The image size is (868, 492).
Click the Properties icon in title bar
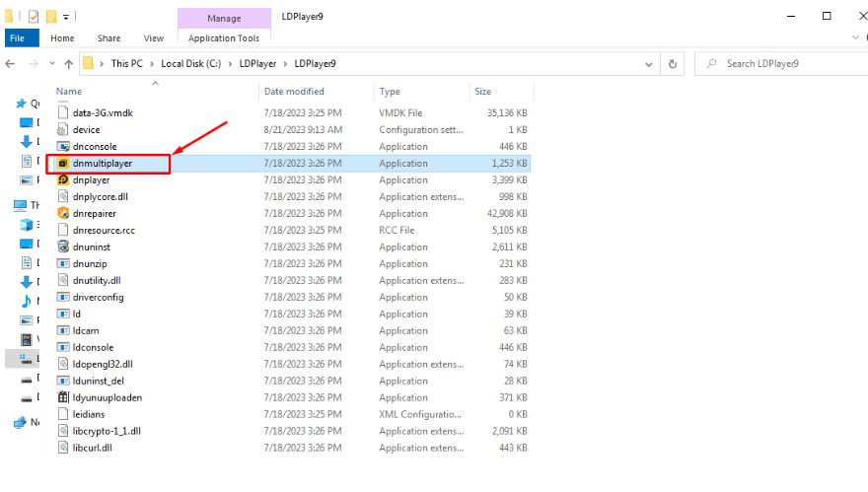tap(34, 17)
